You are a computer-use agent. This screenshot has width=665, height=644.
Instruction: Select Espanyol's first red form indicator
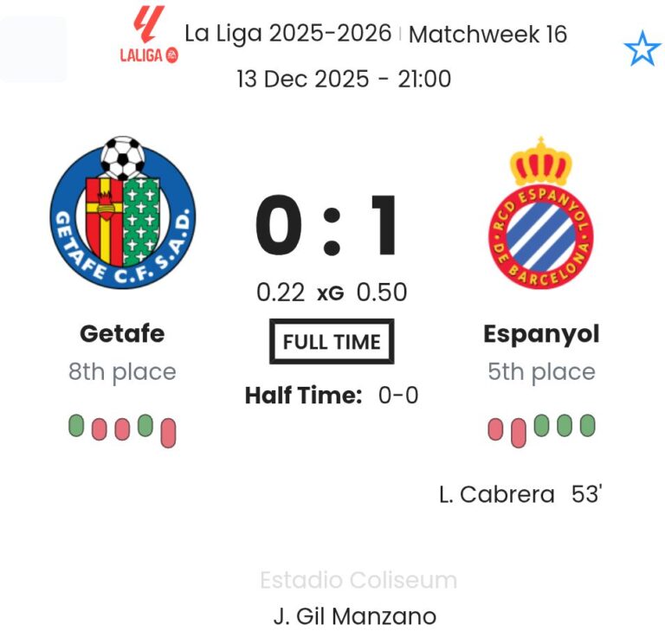[x=495, y=428]
